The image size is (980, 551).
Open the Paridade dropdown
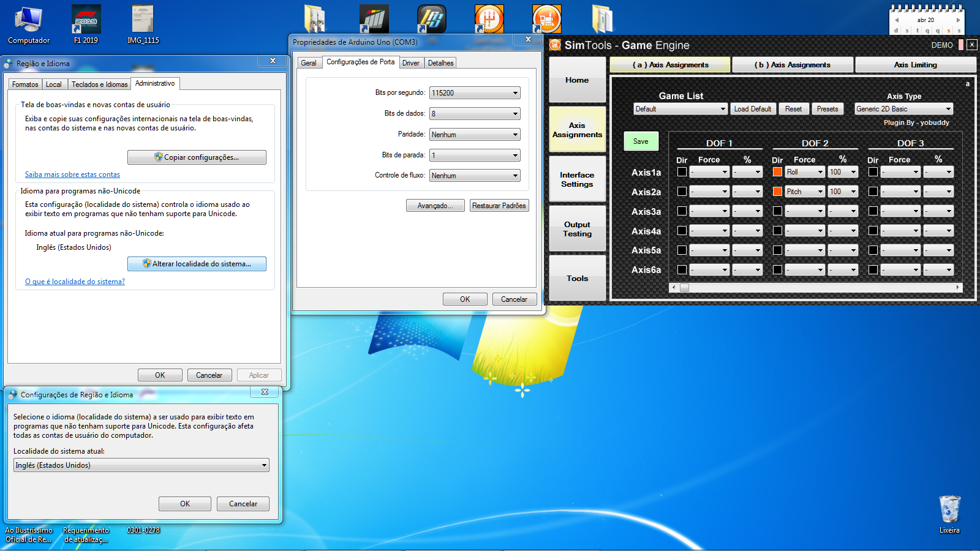pos(475,135)
